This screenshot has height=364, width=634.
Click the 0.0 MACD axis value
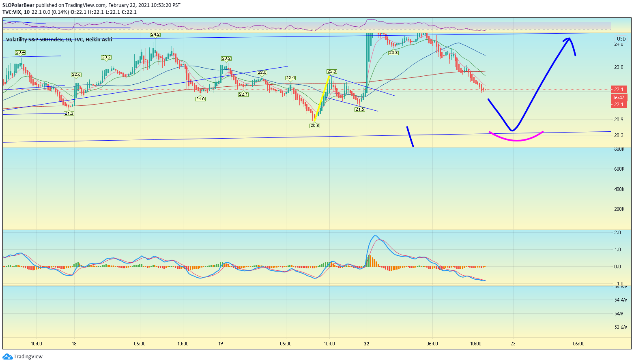pos(617,267)
